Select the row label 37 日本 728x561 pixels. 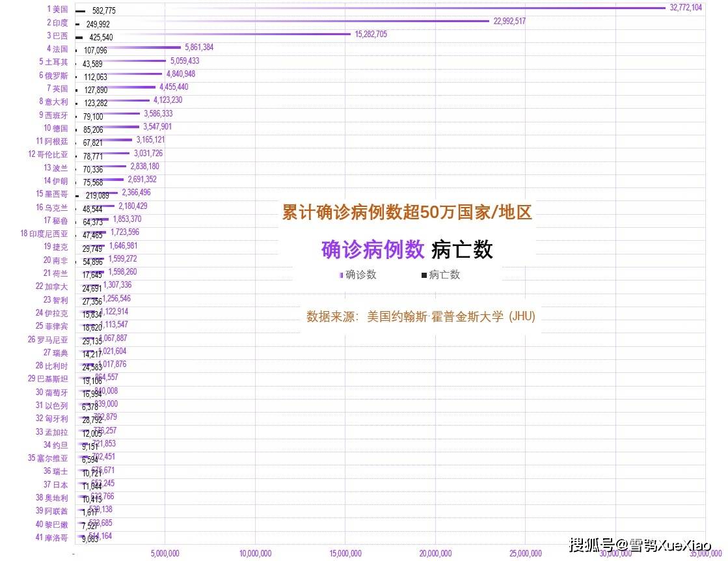click(x=56, y=485)
